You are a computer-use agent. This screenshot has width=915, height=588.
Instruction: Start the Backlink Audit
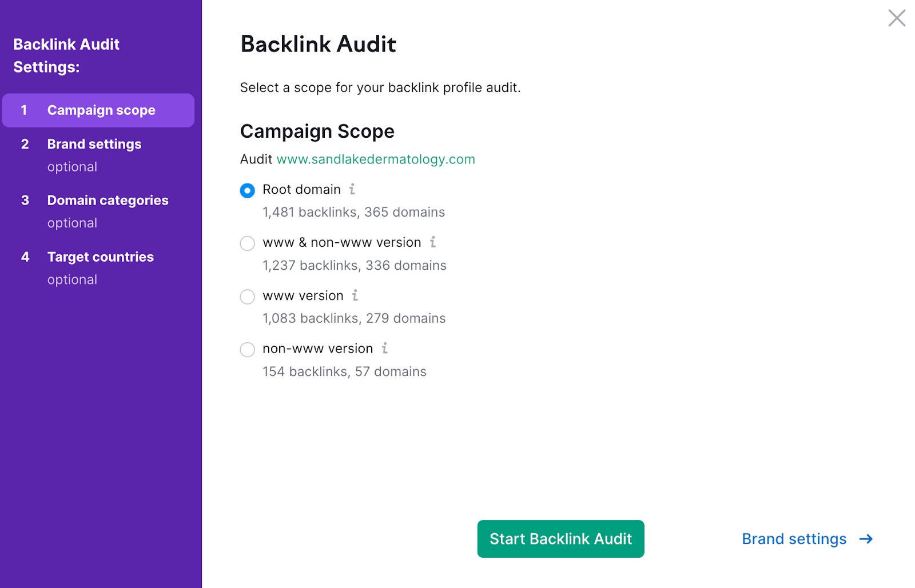[560, 539]
